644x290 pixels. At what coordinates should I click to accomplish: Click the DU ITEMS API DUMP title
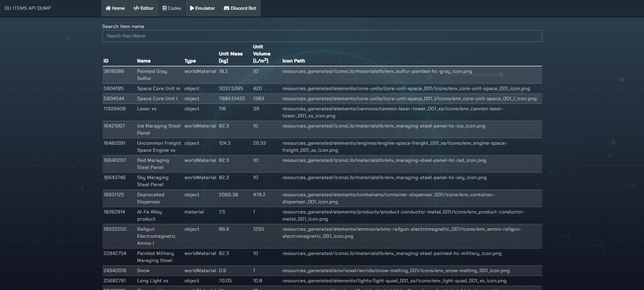pyautogui.click(x=28, y=8)
